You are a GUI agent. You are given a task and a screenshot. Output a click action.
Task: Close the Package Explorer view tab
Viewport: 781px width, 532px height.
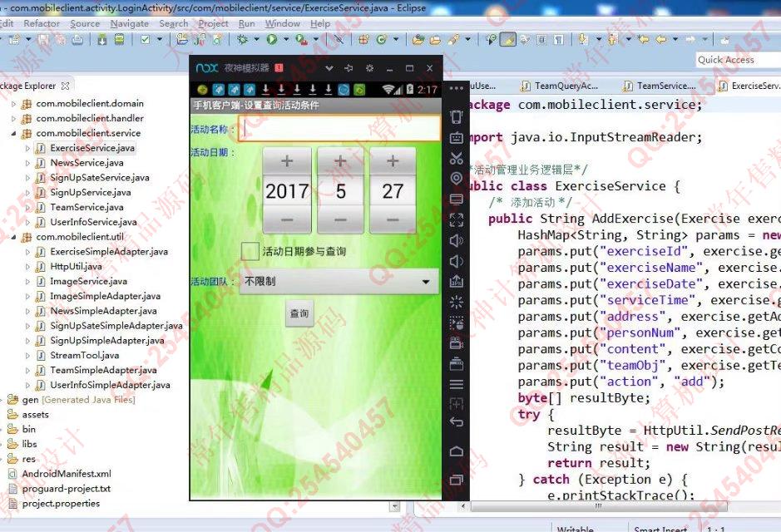pos(65,86)
